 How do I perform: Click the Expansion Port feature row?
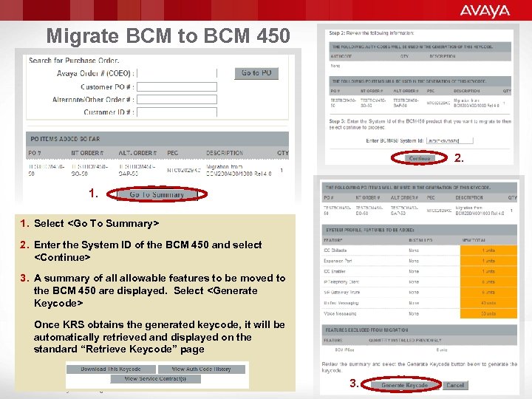click(x=420, y=261)
